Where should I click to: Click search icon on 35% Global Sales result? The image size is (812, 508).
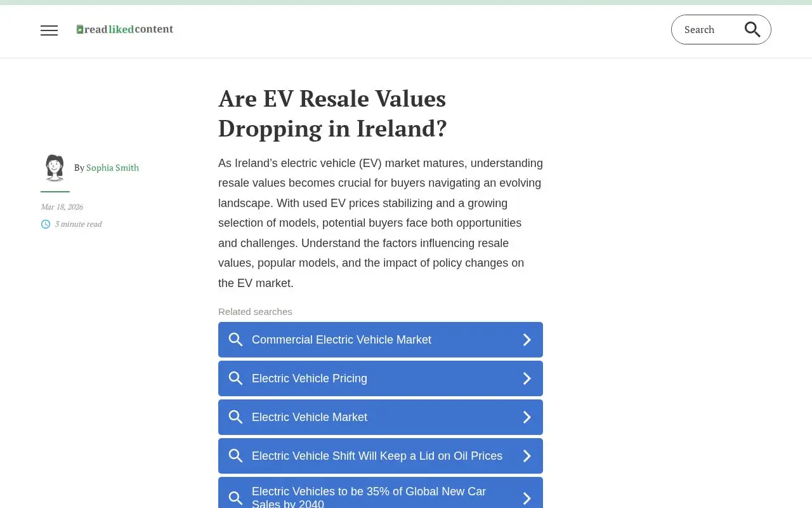235,498
